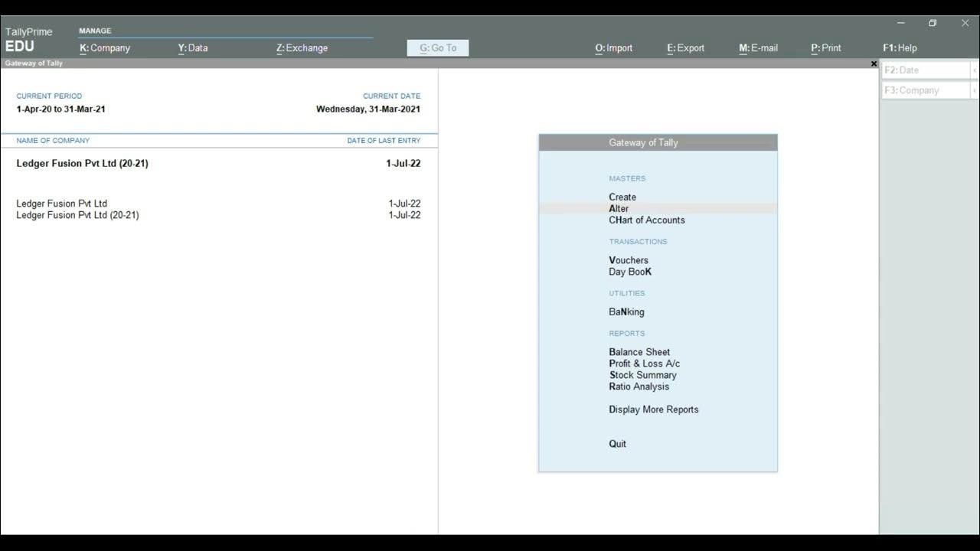980x551 pixels.
Task: Open Profit & Loss A/c report
Action: [644, 364]
